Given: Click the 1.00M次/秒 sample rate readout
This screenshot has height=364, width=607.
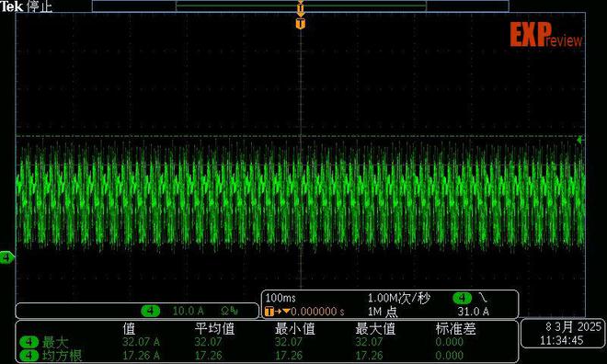Looking at the screenshot, I should coord(399,298).
